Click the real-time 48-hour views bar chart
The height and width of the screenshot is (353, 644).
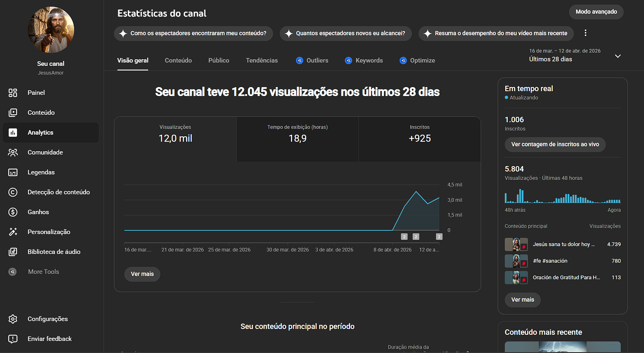tap(563, 196)
